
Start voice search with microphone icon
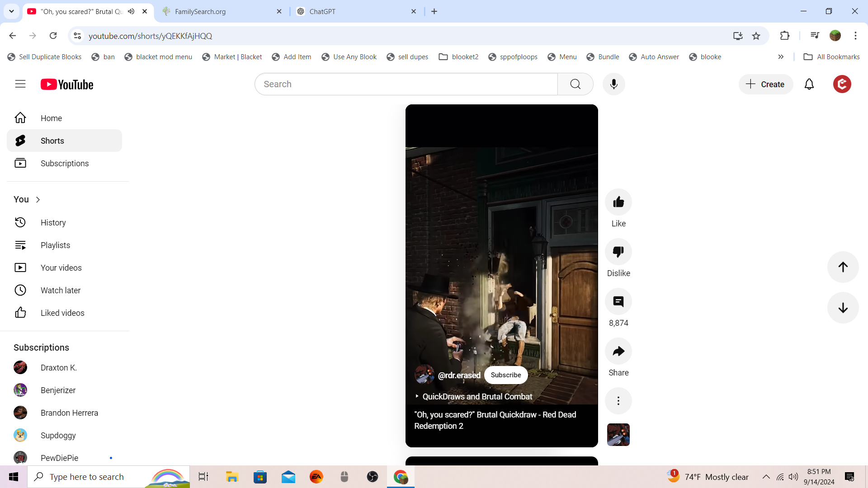pyautogui.click(x=613, y=84)
